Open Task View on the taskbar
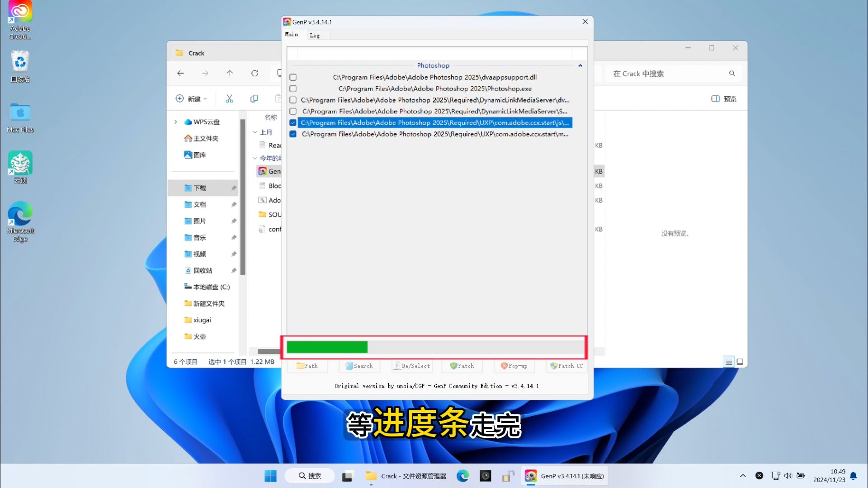Image resolution: width=868 pixels, height=488 pixels. coord(347,476)
